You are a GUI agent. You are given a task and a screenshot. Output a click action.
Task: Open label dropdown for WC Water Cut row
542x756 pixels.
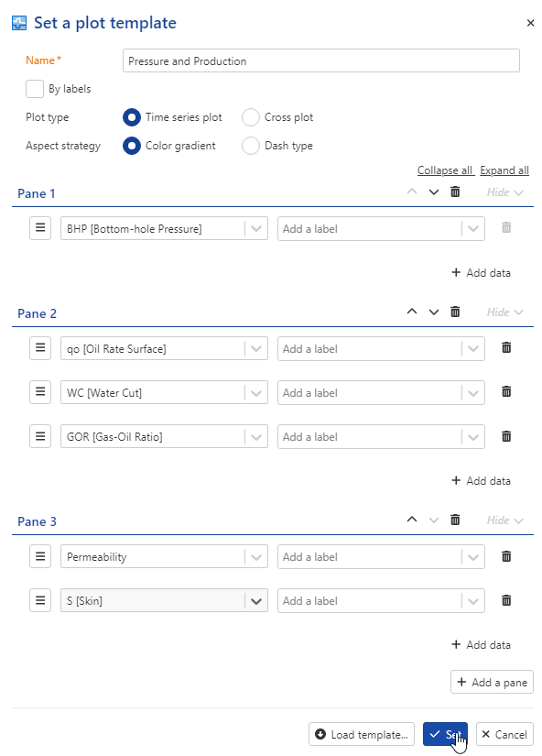473,393
